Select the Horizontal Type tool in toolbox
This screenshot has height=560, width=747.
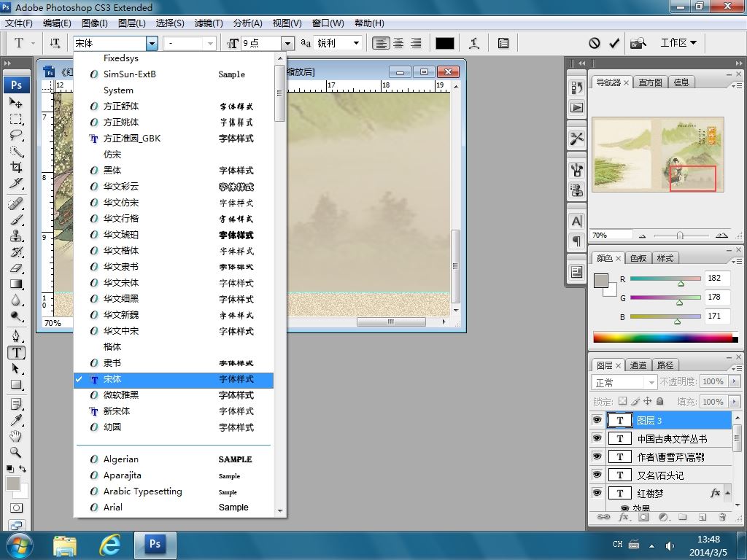tap(16, 352)
